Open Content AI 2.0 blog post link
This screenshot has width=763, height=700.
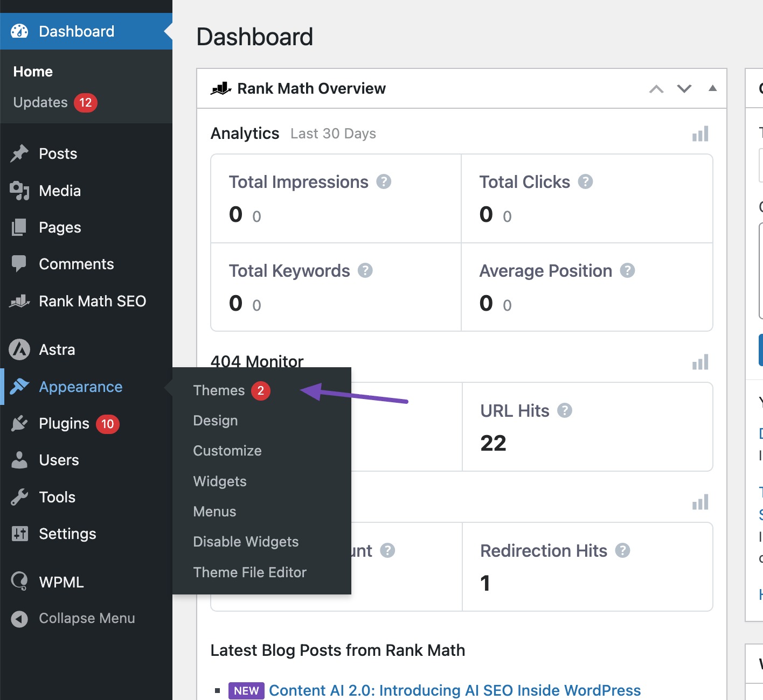point(454,690)
